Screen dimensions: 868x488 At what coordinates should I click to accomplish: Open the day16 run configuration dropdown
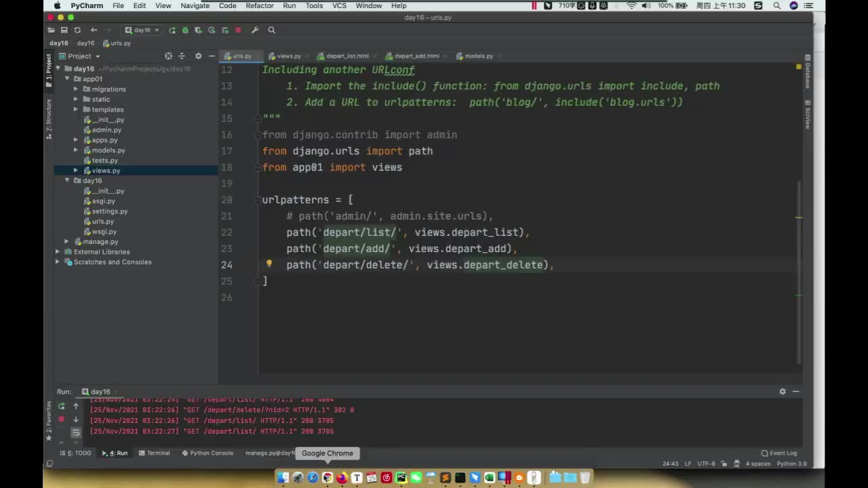(x=142, y=30)
